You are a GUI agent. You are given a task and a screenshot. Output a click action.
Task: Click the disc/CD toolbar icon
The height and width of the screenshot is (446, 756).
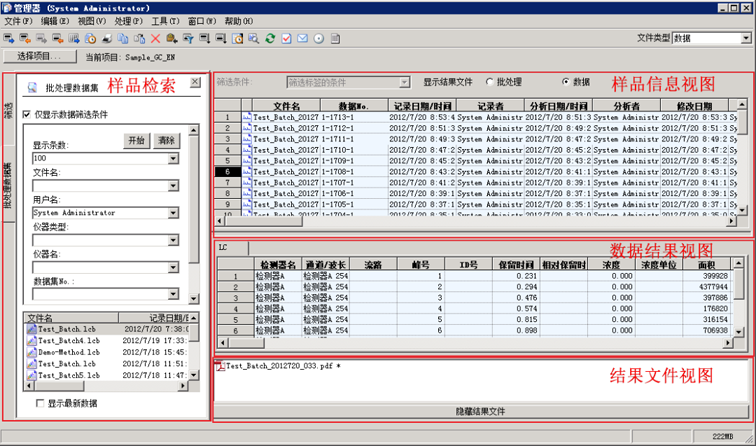pyautogui.click(x=318, y=38)
